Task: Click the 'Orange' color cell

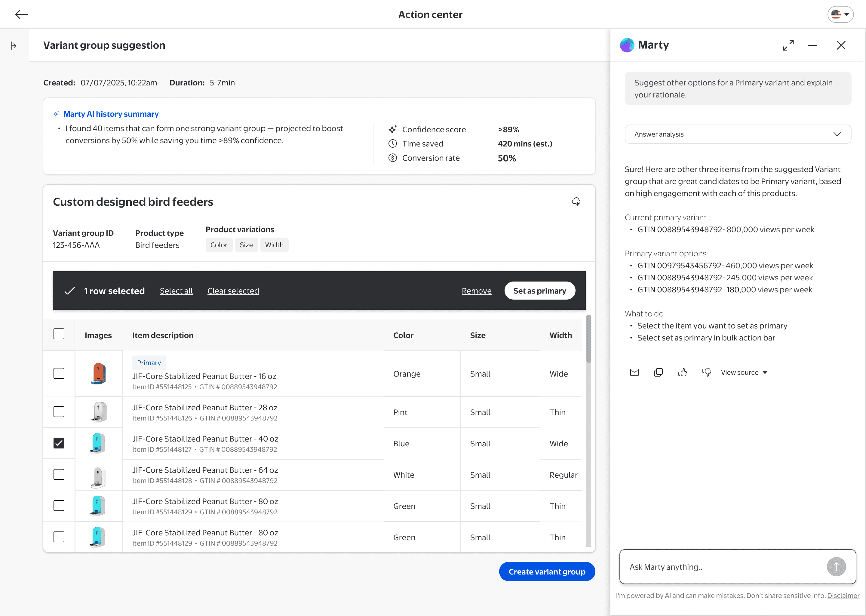Action: [x=407, y=374]
